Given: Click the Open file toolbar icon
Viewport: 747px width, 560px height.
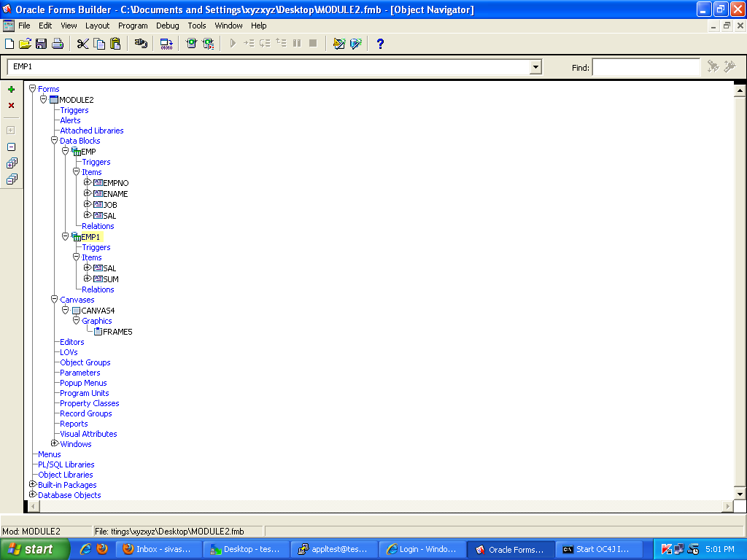Looking at the screenshot, I should coord(25,44).
